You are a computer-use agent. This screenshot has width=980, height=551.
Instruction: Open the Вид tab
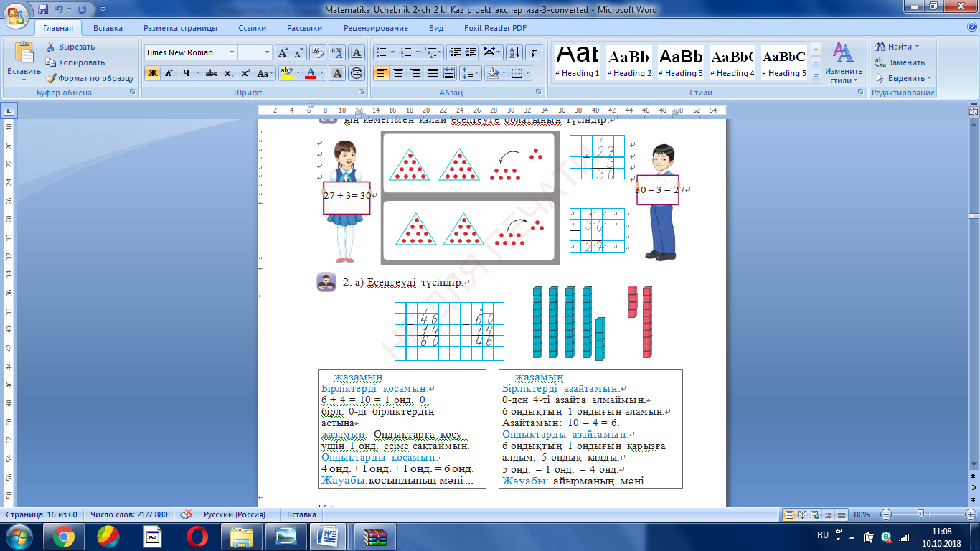point(436,28)
